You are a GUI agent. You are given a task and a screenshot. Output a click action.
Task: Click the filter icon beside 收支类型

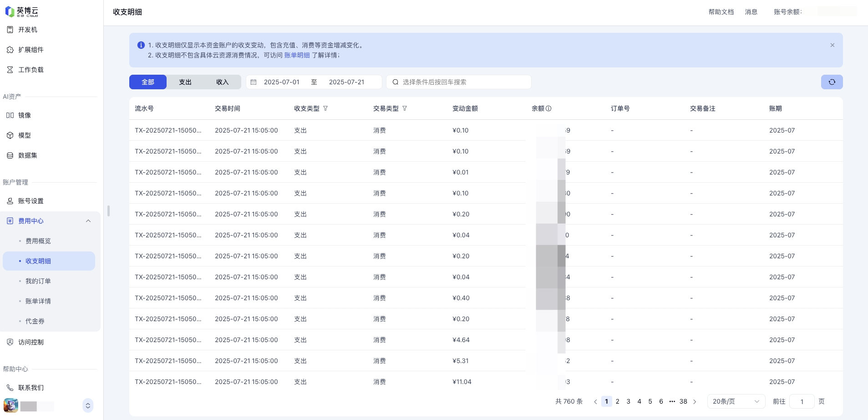pyautogui.click(x=325, y=108)
